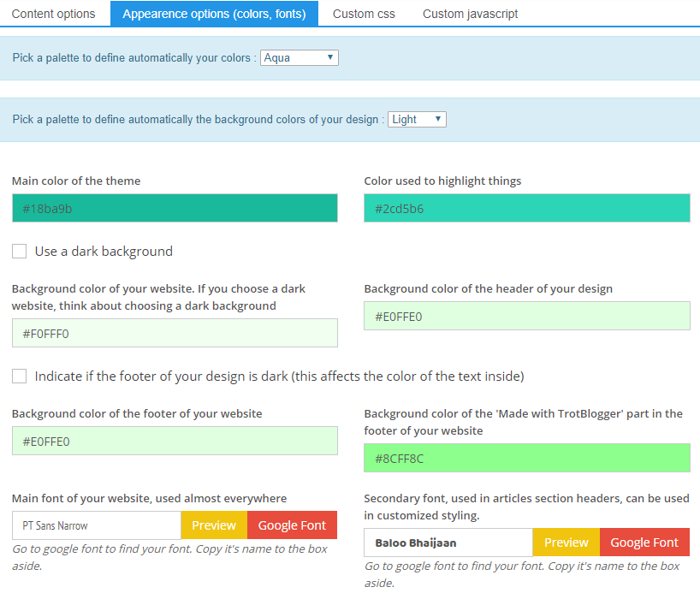Open the Light background palette dropdown
Image resolution: width=700 pixels, height=593 pixels.
coord(417,120)
